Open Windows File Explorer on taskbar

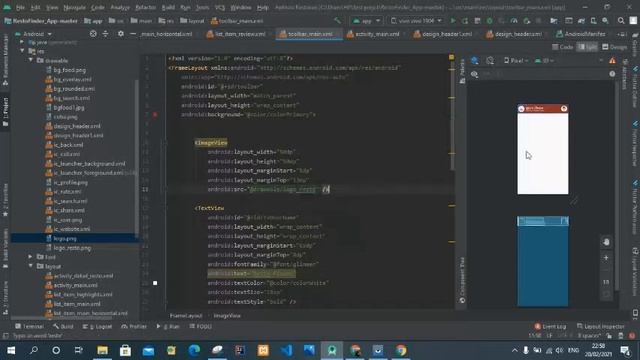102,350
